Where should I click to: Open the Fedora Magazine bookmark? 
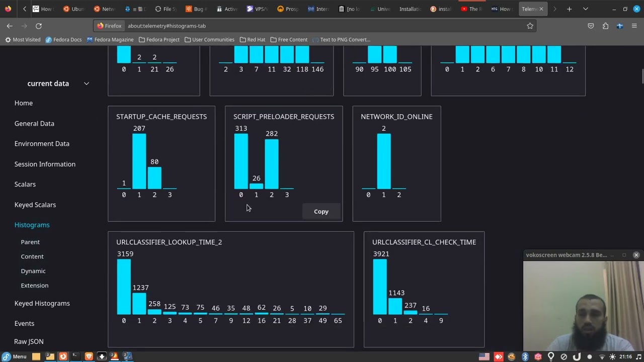coord(110,39)
